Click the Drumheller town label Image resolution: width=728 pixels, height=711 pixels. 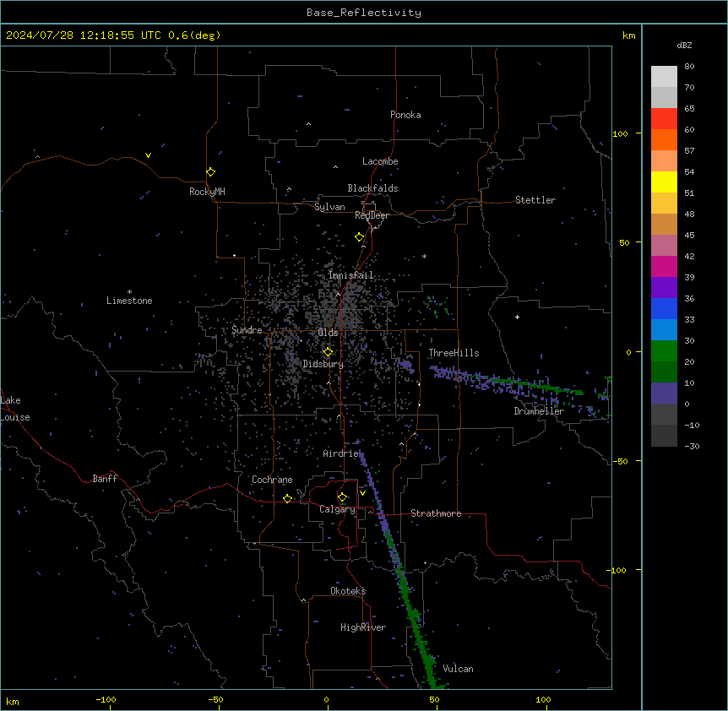(539, 411)
